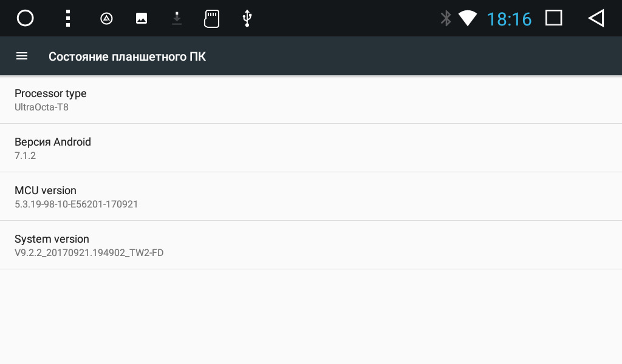Click the Состояние планшетного ПК title
Viewport: 622px width, 364px height.
127,56
